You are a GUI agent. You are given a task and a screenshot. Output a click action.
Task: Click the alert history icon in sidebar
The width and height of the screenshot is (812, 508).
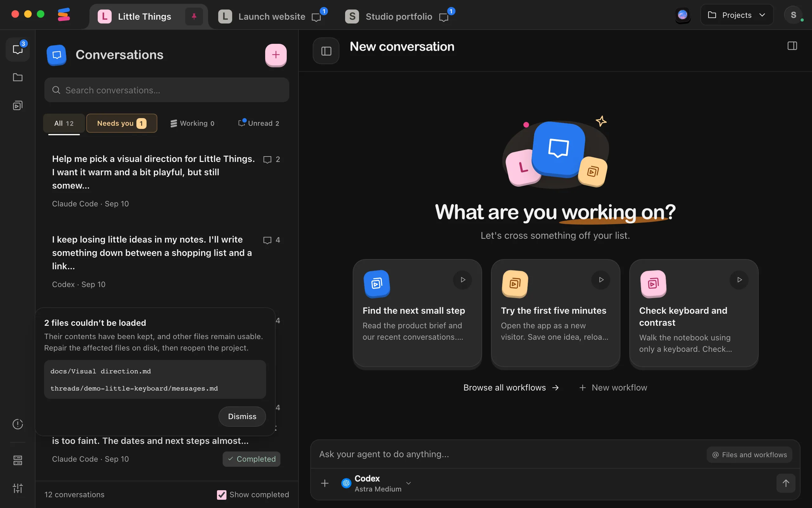coord(18,424)
